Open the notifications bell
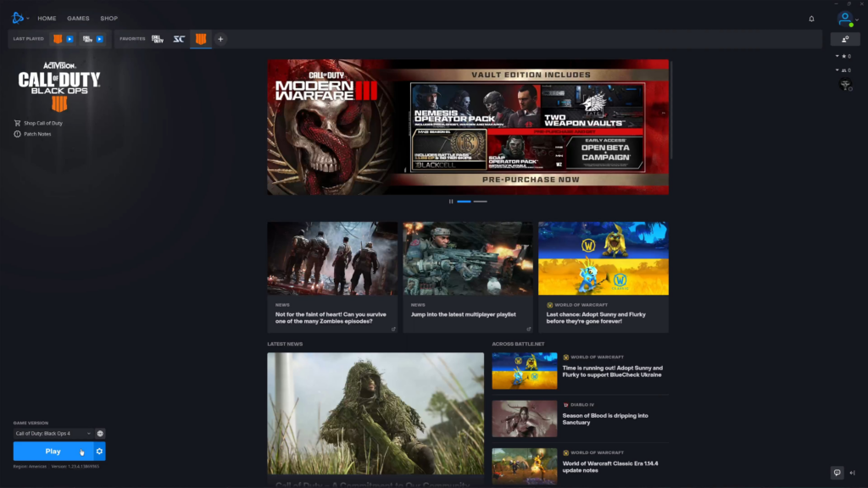Image resolution: width=868 pixels, height=488 pixels. click(x=811, y=19)
